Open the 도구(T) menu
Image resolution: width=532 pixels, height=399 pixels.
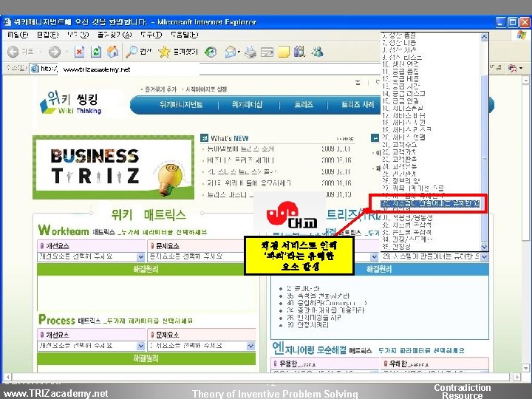tap(151, 35)
